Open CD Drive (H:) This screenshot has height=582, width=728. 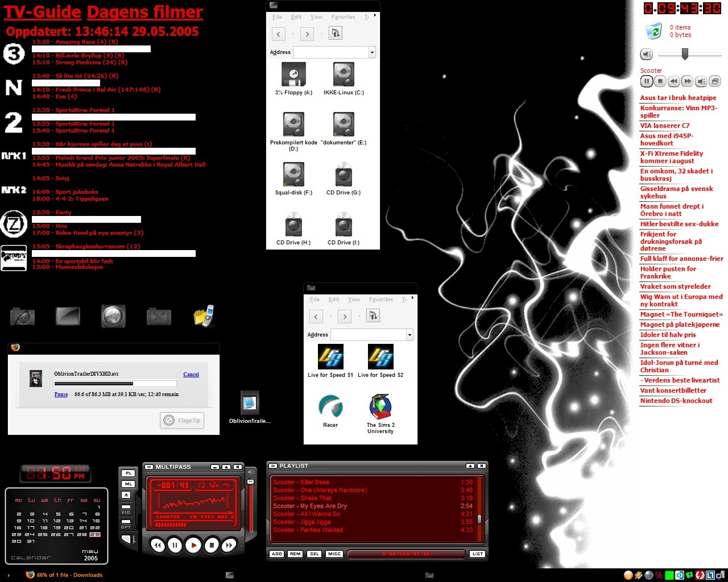(293, 228)
